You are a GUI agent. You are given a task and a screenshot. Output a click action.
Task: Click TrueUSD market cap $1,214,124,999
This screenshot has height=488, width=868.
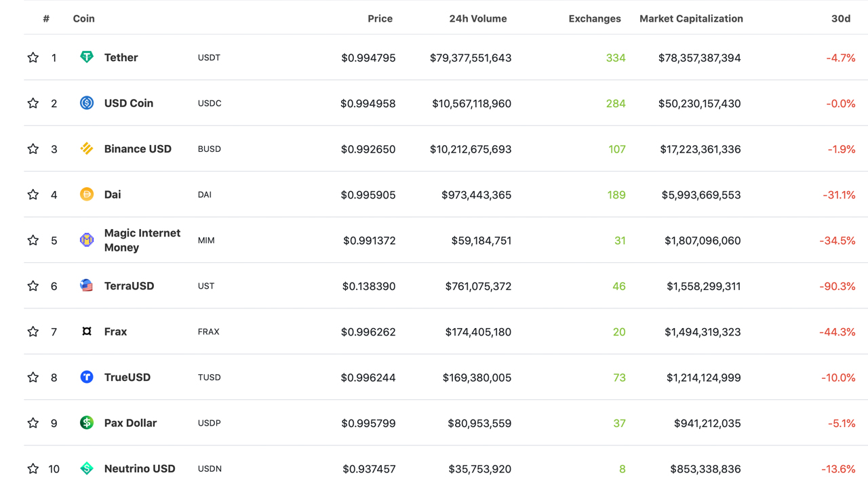click(703, 378)
